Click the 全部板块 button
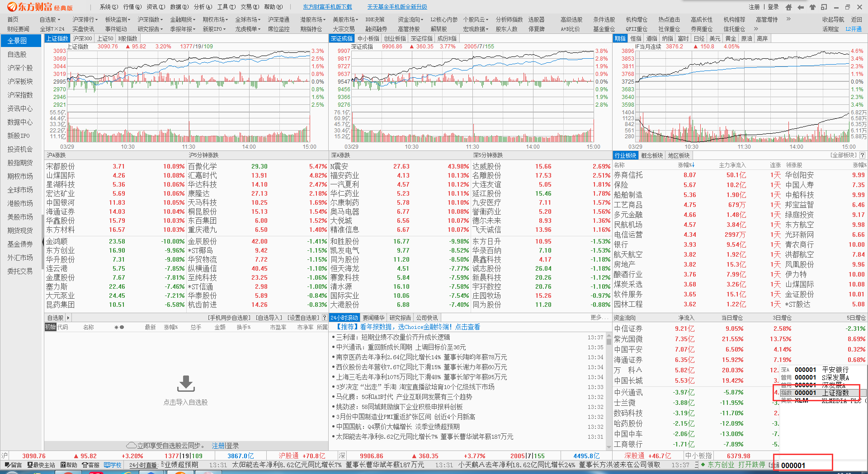The image size is (868, 474). coord(844,155)
